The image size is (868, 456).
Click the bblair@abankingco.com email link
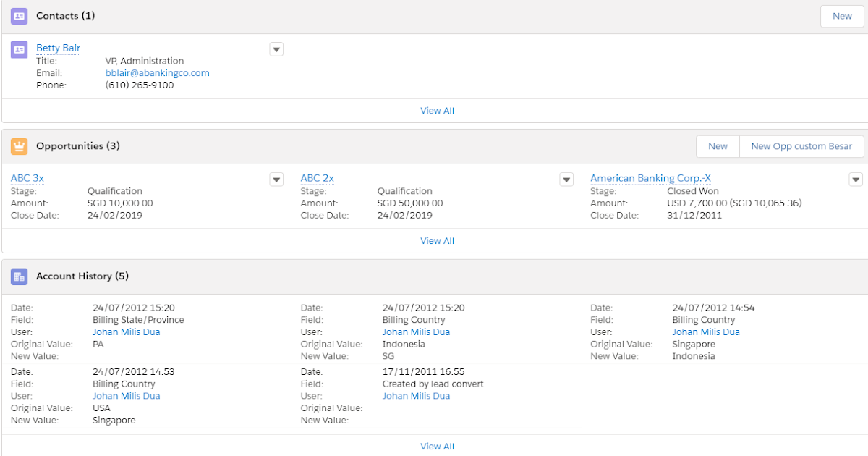(x=157, y=72)
